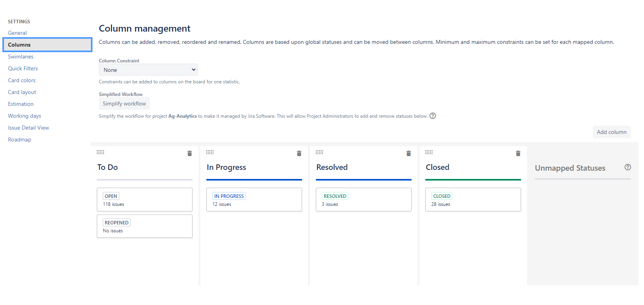The width and height of the screenshot is (644, 305).
Task: Click the drag handle on In Progress column
Action: pyautogui.click(x=210, y=152)
